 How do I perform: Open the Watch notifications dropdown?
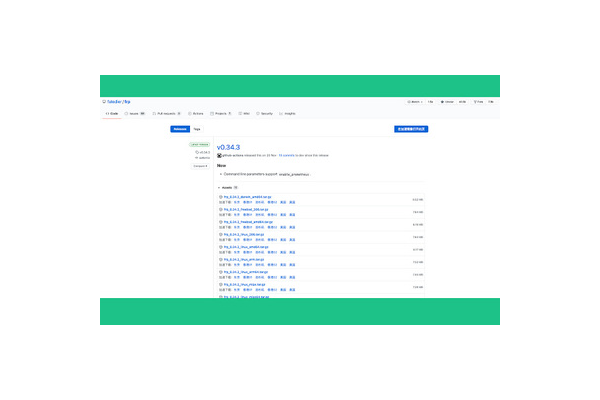tap(415, 101)
